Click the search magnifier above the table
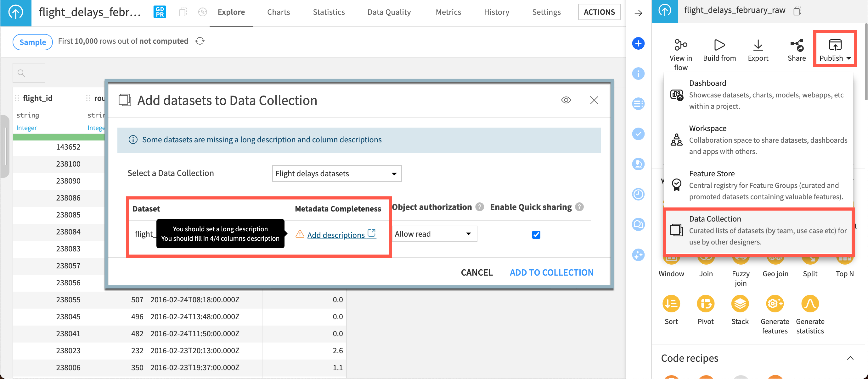868x379 pixels. pos(21,73)
